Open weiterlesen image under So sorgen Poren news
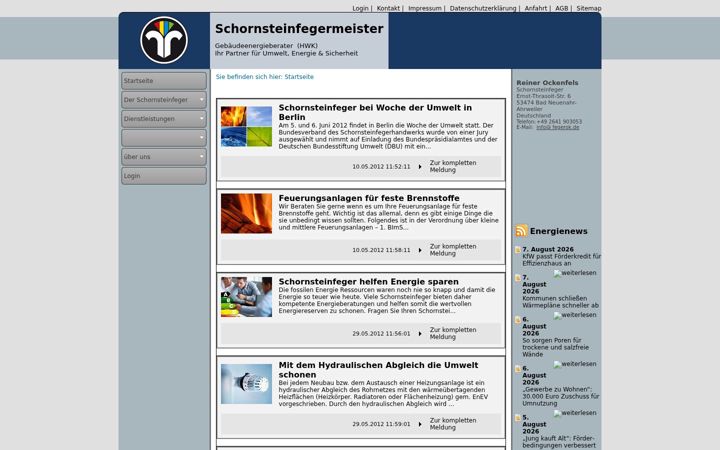This screenshot has width=720, height=450. (x=575, y=364)
